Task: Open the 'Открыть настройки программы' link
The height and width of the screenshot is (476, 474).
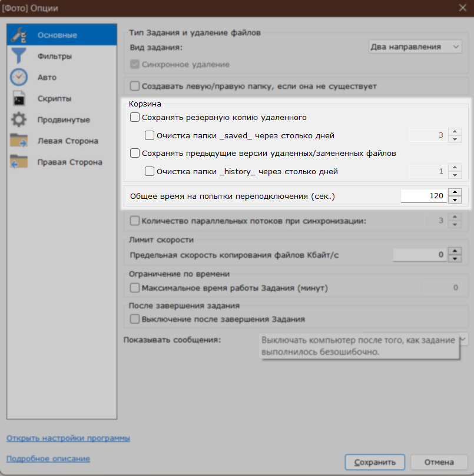Action: (68, 438)
